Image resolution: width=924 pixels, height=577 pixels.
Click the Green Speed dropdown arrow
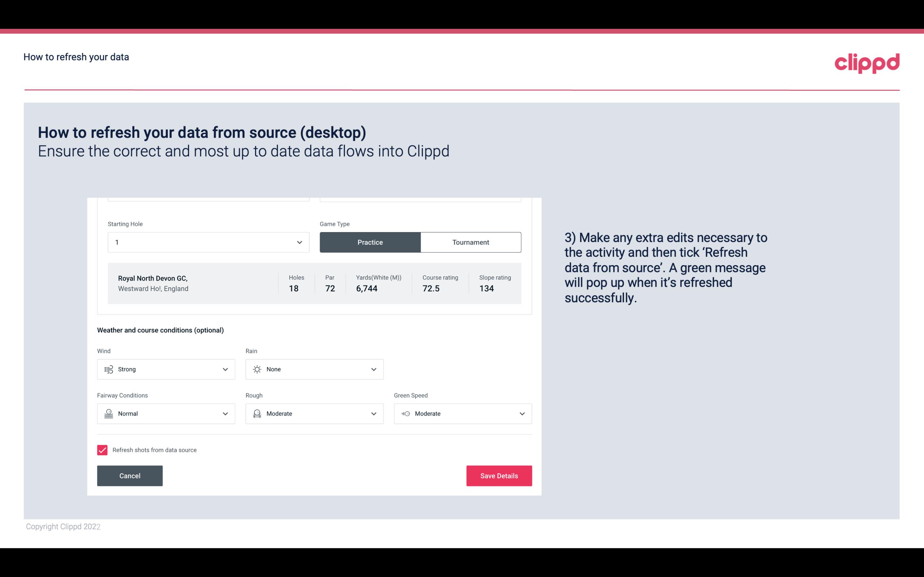click(x=522, y=414)
